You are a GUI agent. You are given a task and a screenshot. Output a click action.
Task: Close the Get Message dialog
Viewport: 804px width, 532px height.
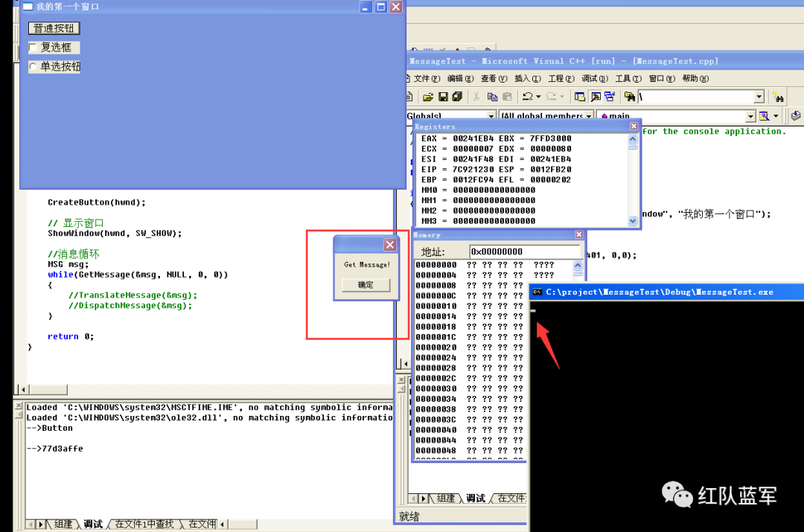click(390, 245)
